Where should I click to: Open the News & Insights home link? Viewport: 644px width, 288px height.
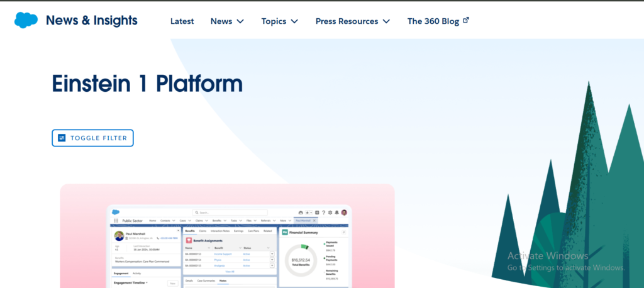92,21
